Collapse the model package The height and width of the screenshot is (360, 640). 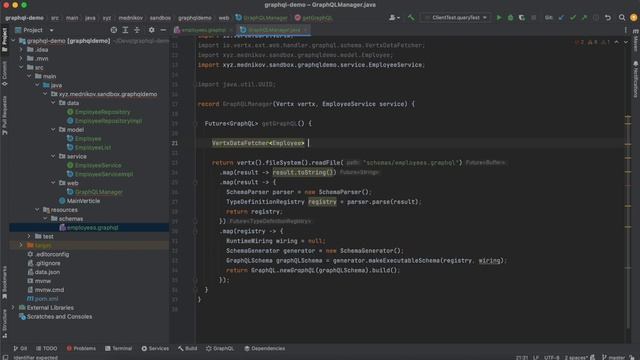[53, 130]
